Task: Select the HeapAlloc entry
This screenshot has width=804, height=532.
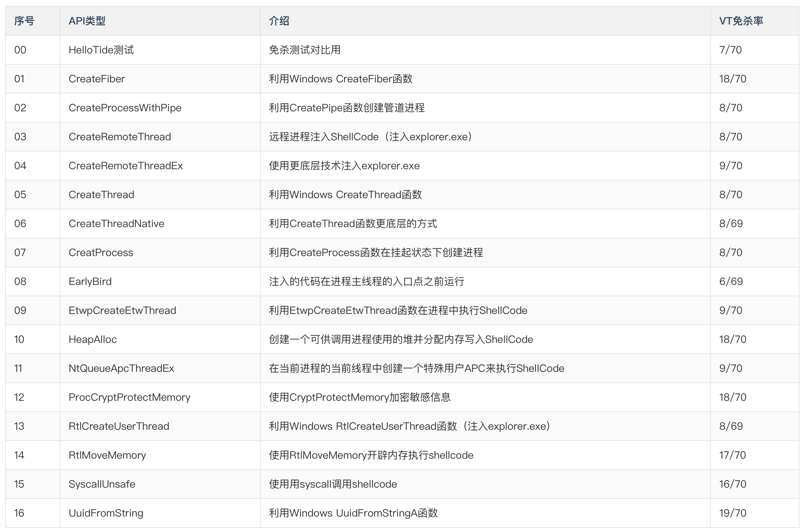Action: (x=92, y=339)
